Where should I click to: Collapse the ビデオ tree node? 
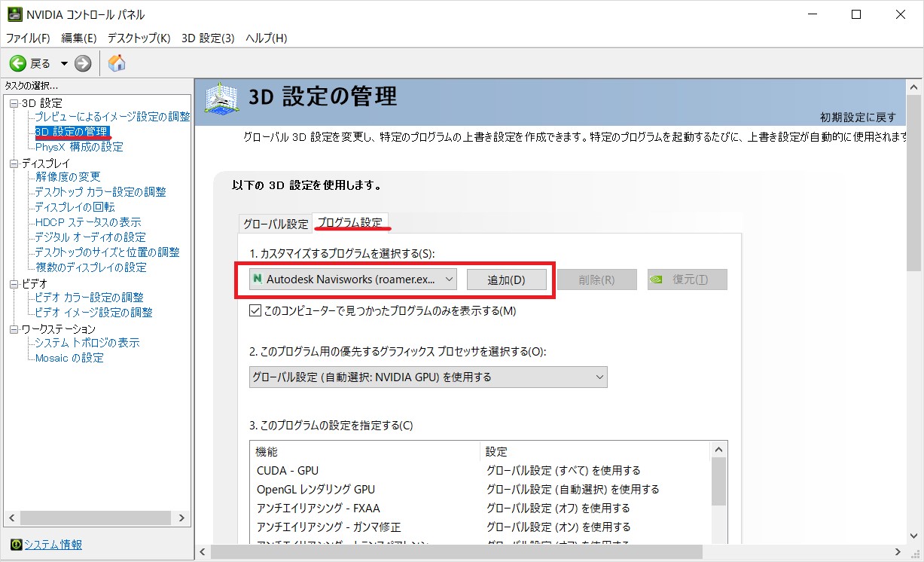pos(14,284)
